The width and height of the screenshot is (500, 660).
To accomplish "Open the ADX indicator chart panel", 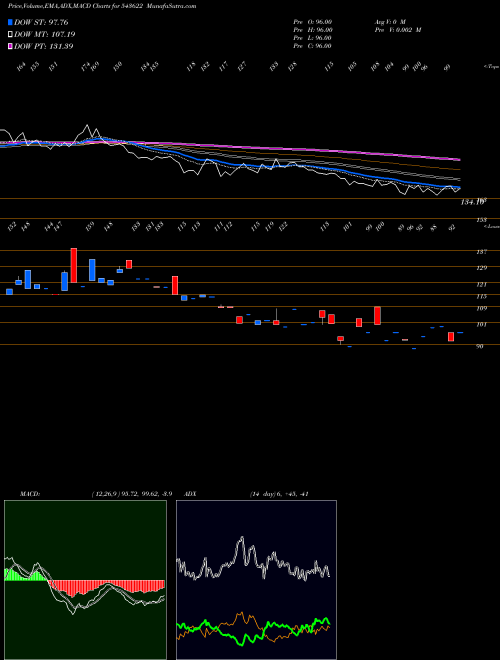I will [x=256, y=580].
